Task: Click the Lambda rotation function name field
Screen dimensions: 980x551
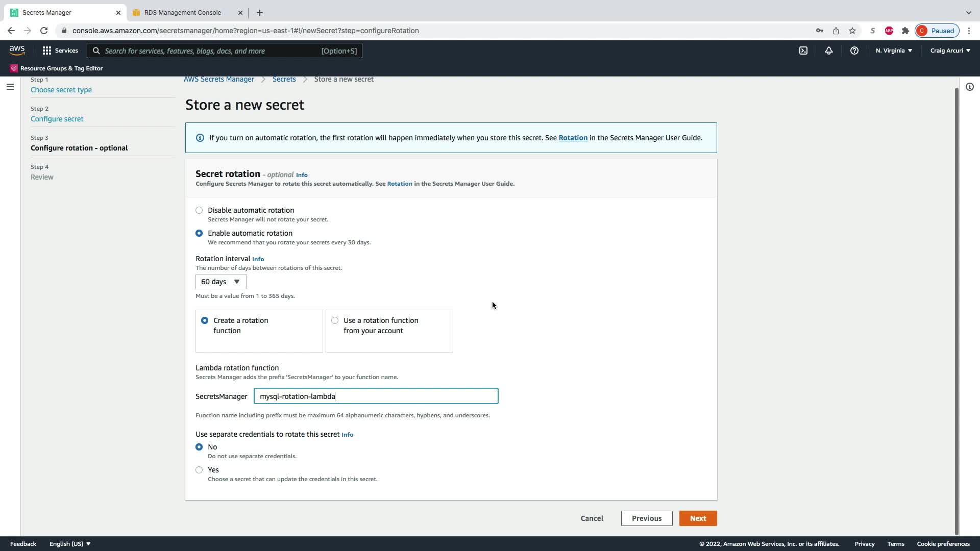Action: [x=376, y=396]
